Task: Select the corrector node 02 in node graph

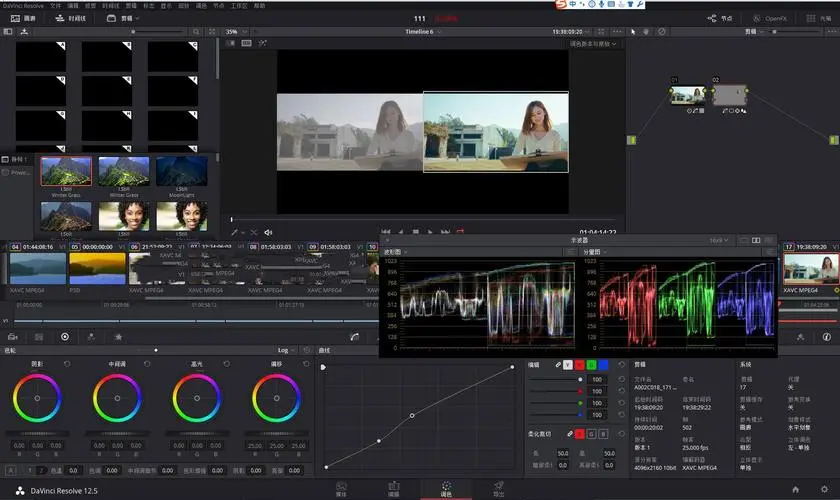Action: pos(730,95)
